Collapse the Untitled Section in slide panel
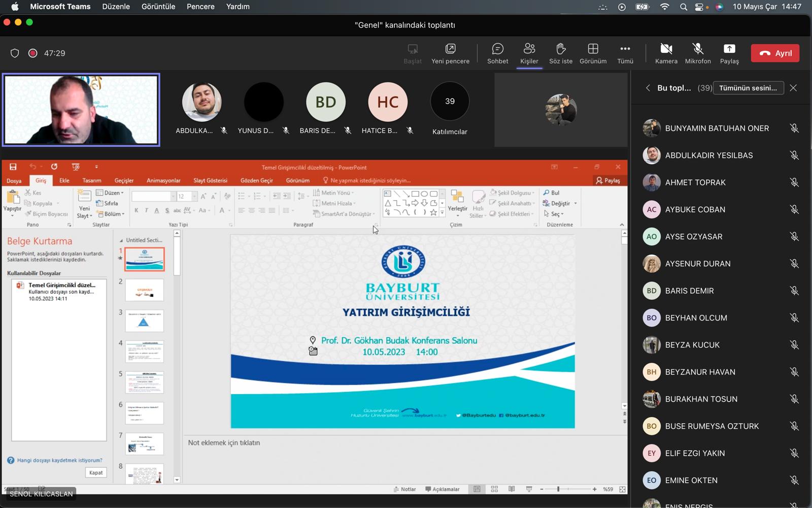The height and width of the screenshot is (508, 812). 121,240
